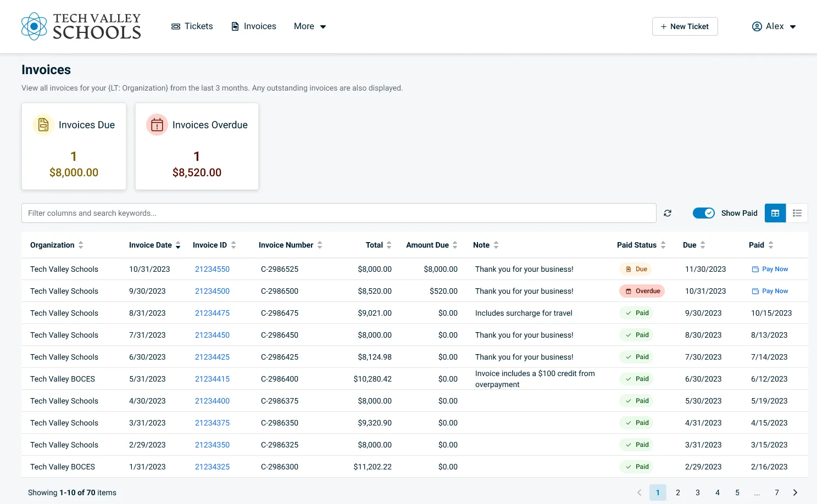Switch to list view icon
Screen dimensions: 817x504
click(797, 213)
